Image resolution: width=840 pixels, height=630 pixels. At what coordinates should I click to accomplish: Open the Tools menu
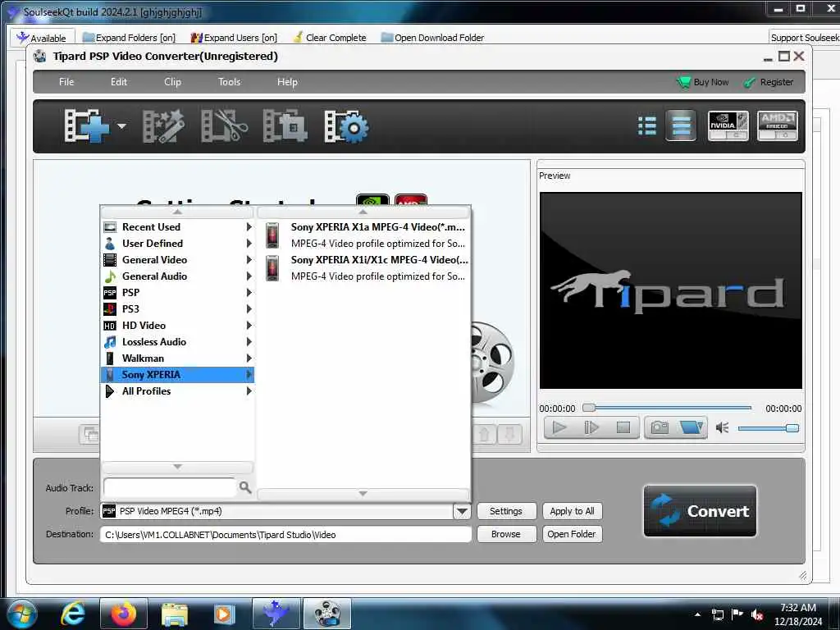pos(230,82)
